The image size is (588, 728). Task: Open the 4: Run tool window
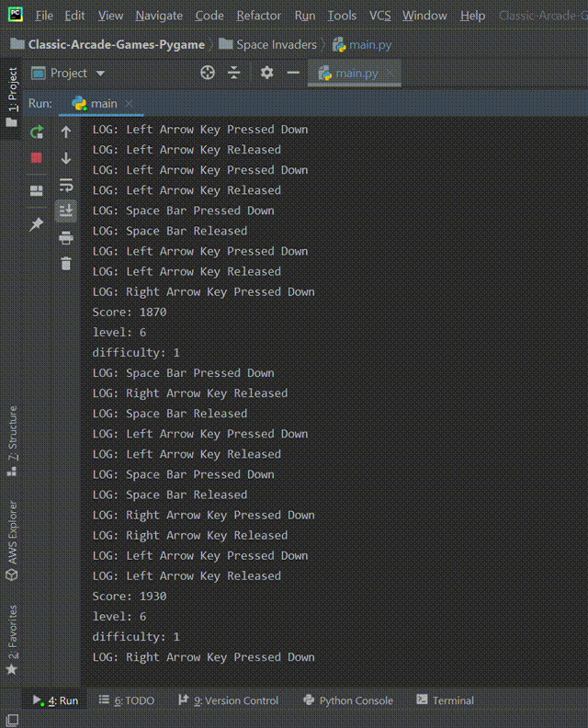[55, 700]
